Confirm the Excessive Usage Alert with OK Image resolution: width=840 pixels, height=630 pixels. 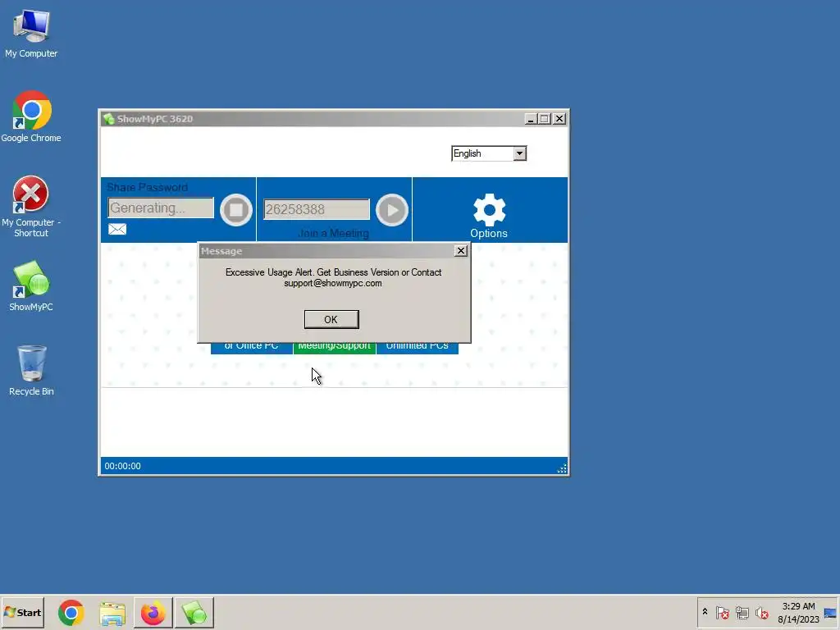pos(331,319)
